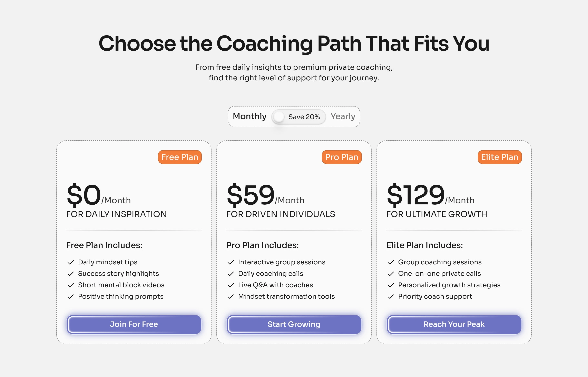Viewport: 588px width, 377px height.
Task: Click checkmark beside Success story highlights
Action: click(x=71, y=274)
